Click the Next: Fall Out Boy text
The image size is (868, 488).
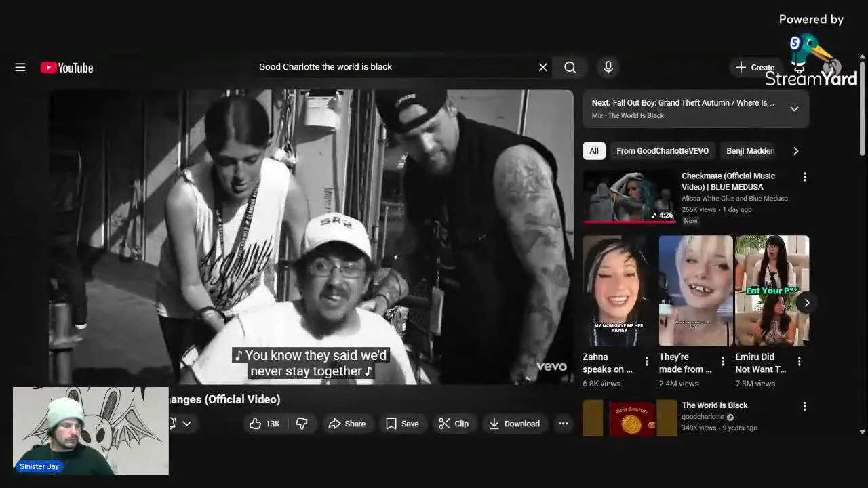tap(683, 103)
